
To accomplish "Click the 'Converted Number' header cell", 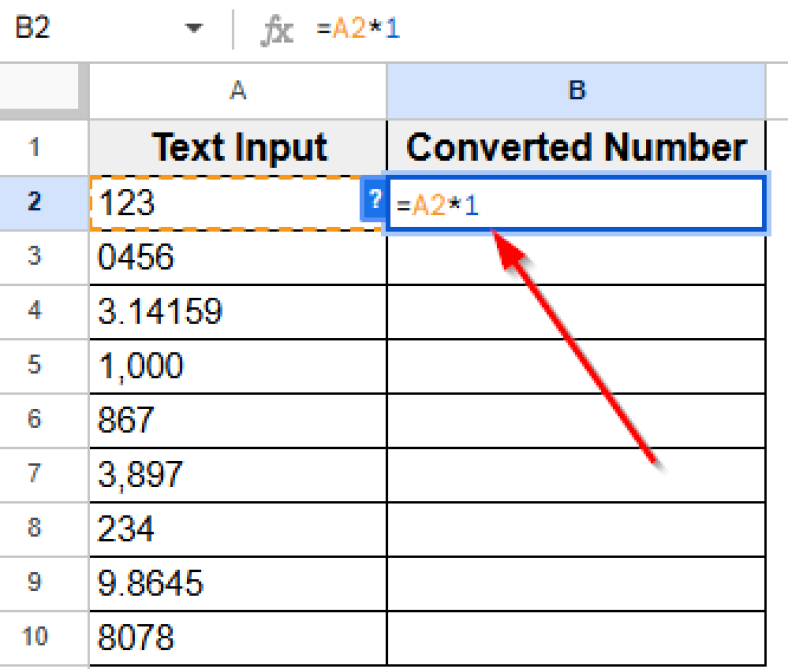I will (576, 147).
